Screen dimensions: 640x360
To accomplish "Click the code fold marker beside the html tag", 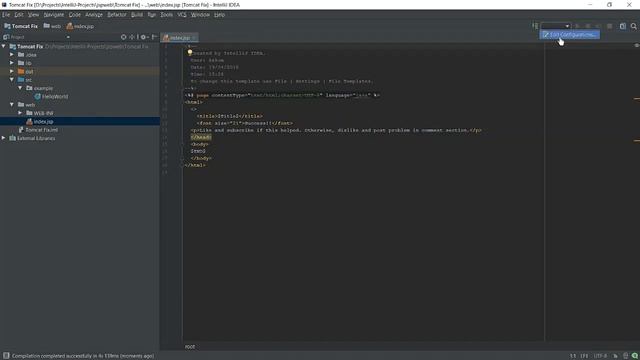I will coord(182,102).
